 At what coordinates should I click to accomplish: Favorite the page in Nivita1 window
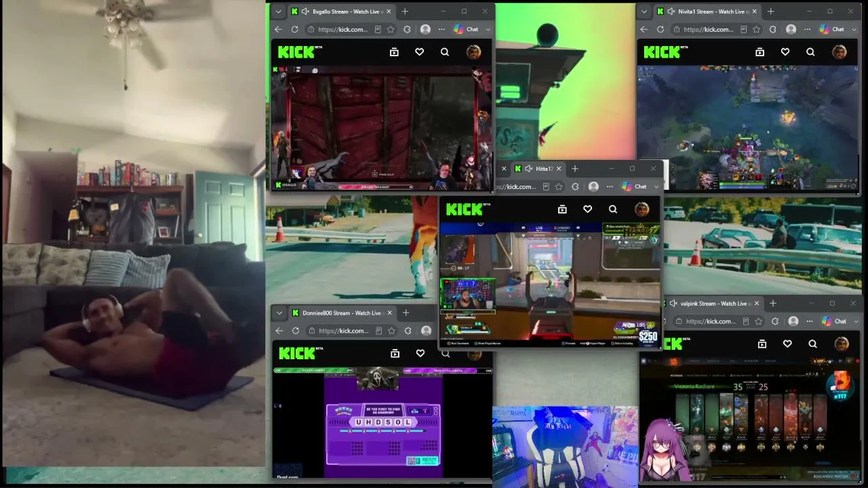757,30
